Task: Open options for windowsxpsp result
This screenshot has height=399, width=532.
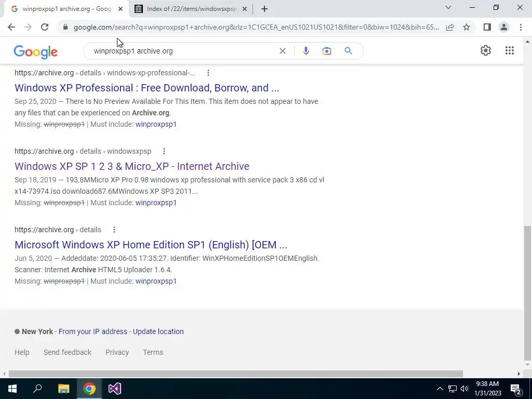Action: click(164, 151)
